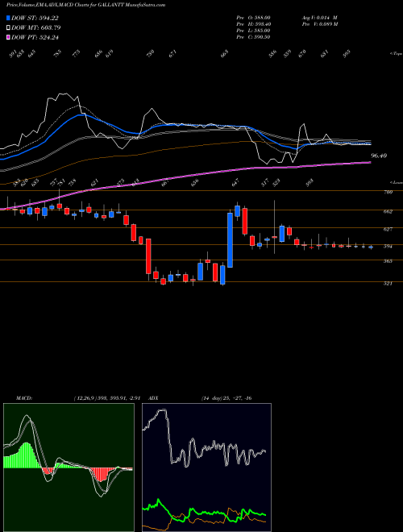The image size is (403, 532).
Task: Click the Pre L: 585.00 value
Action: click(x=253, y=31)
